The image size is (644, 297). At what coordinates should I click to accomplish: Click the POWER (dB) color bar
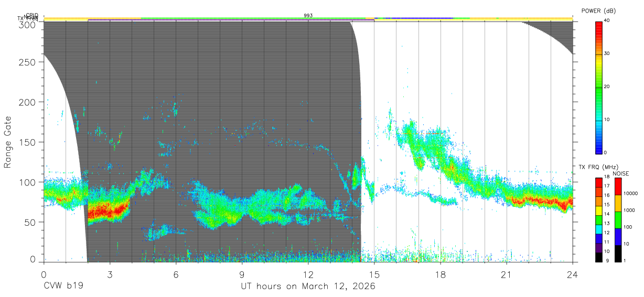click(x=598, y=87)
